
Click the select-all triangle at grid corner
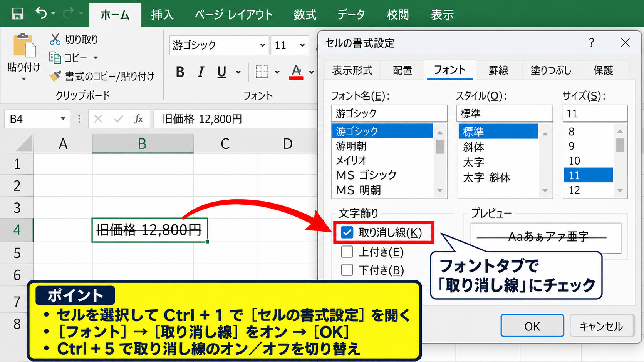coord(24,144)
